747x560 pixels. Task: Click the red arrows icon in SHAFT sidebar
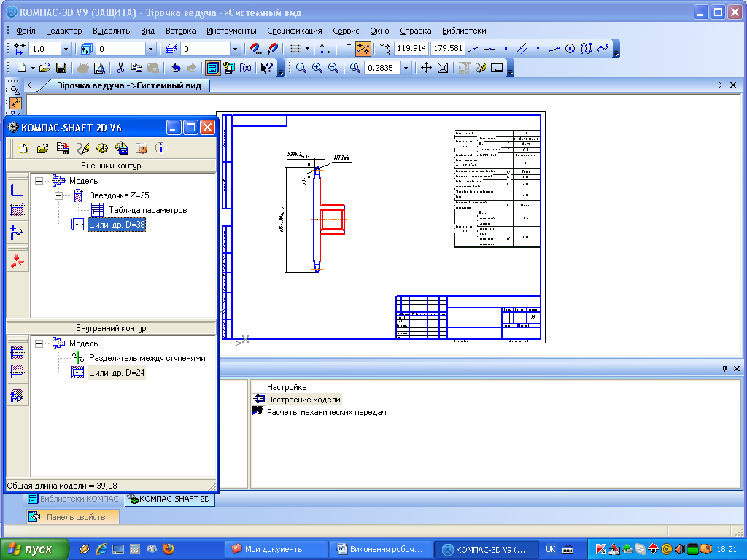point(18,261)
